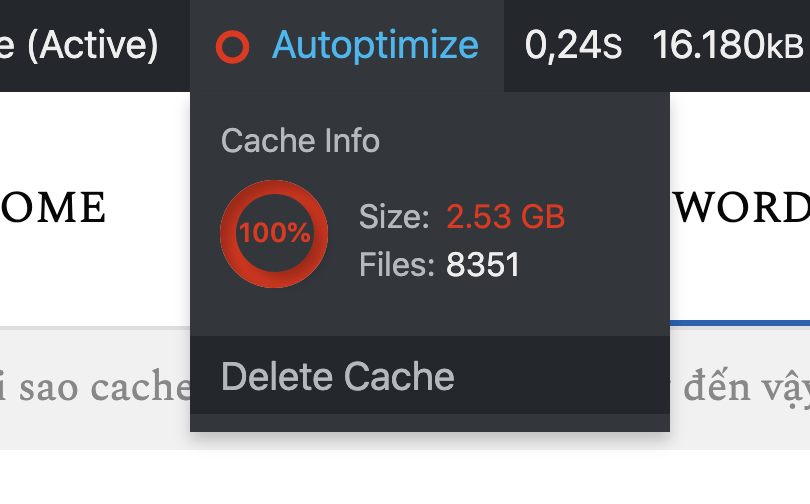The width and height of the screenshot is (810, 504).
Task: Click the 8351 files count
Action: pos(482,264)
